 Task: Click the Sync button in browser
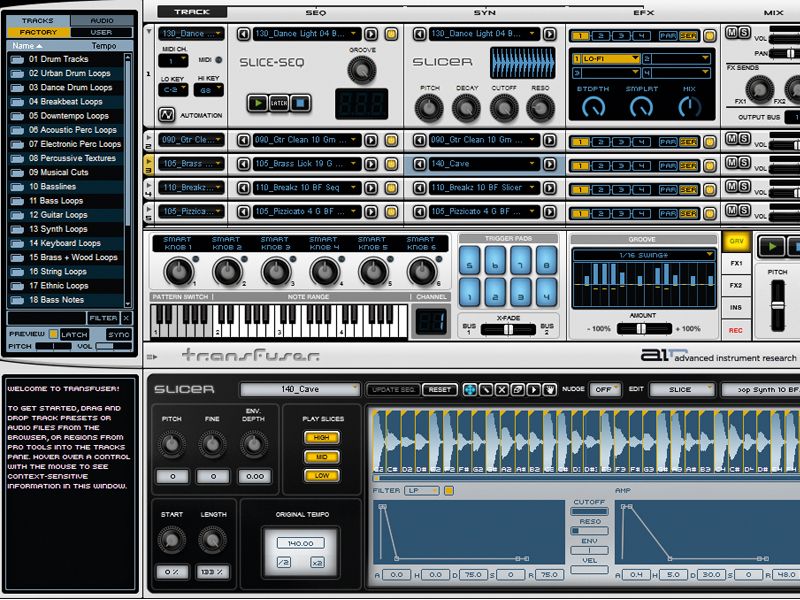click(119, 335)
